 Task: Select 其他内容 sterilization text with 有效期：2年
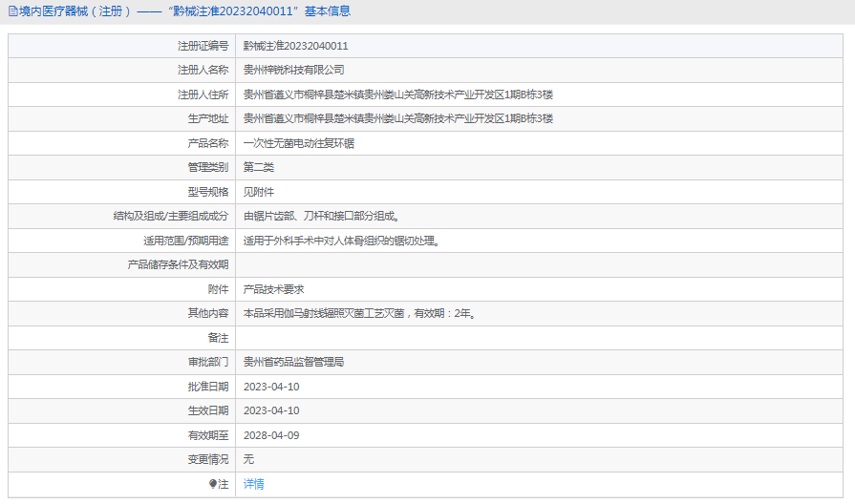360,313
